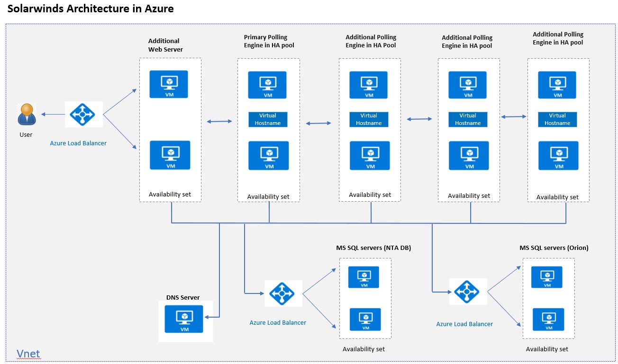Select the DNS Server label

click(x=183, y=297)
